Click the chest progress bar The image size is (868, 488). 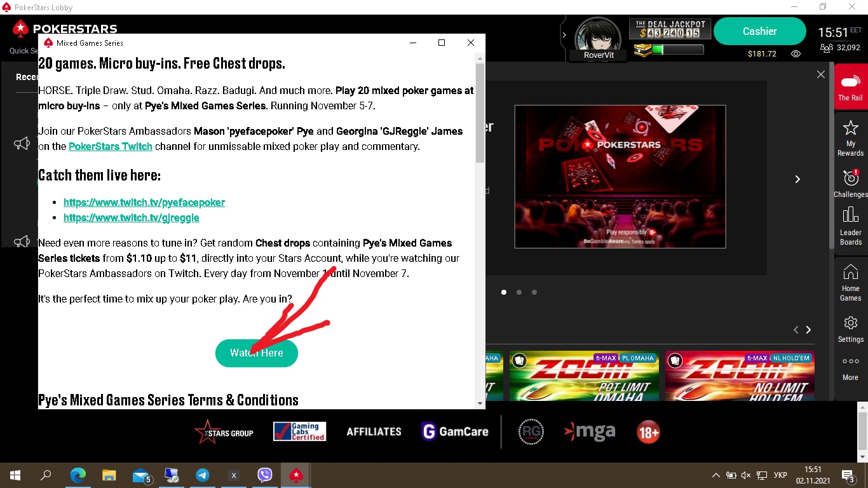point(677,50)
